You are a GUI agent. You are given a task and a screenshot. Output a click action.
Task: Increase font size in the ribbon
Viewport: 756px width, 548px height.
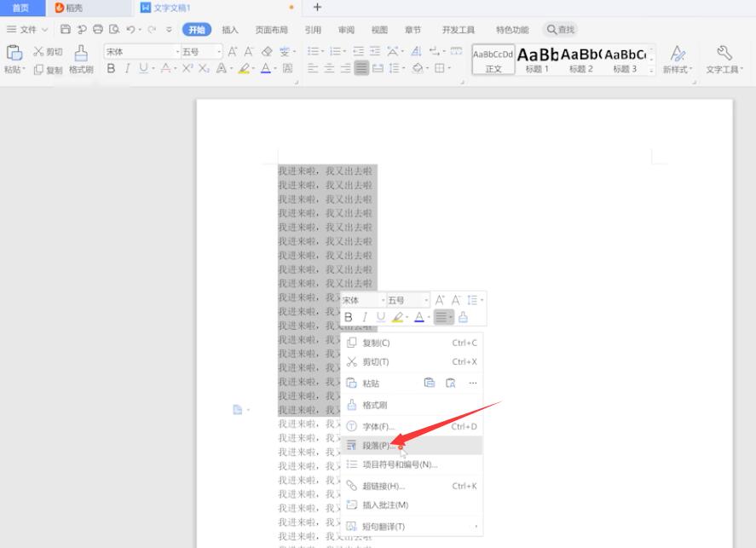click(x=233, y=51)
